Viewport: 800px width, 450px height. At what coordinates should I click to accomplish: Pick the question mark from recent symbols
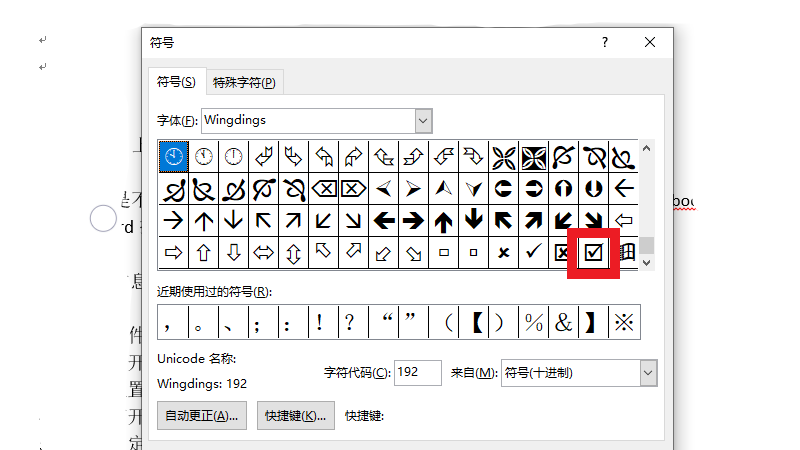[x=349, y=322]
